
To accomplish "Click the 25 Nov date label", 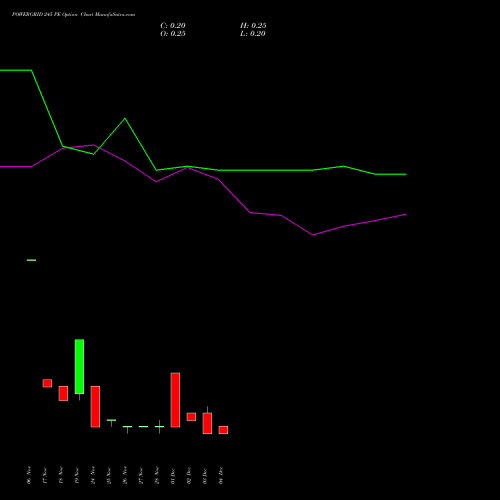I will tap(109, 475).
